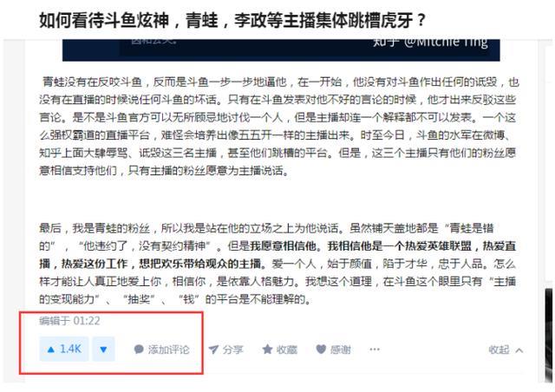Select the 收藏 text label
Screen dimensions: 555x392
pos(287,350)
